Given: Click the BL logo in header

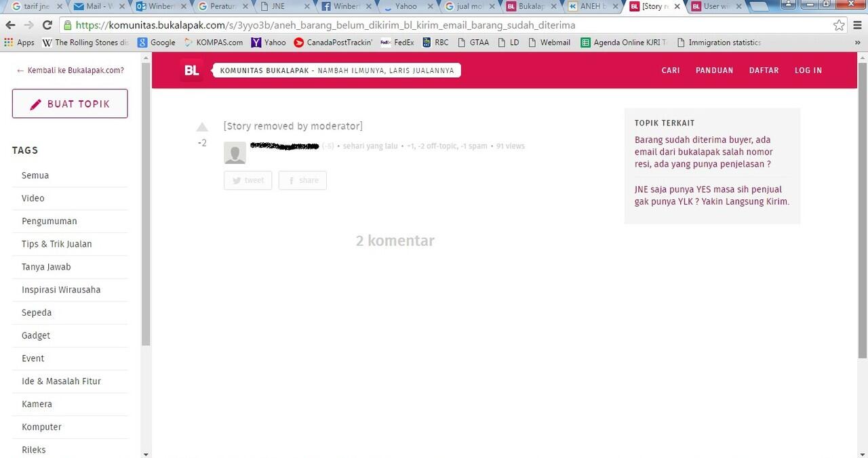Looking at the screenshot, I should click(x=192, y=70).
